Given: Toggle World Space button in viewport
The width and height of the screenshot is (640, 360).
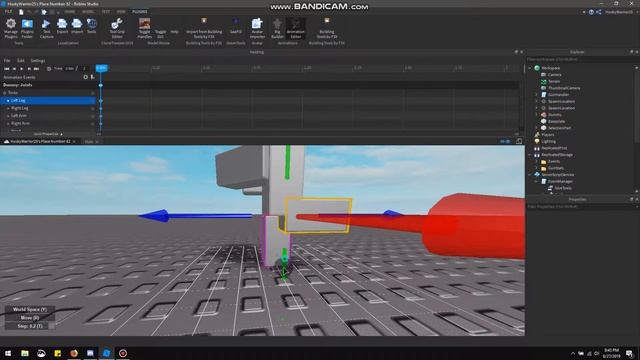Looking at the screenshot, I should [x=30, y=309].
